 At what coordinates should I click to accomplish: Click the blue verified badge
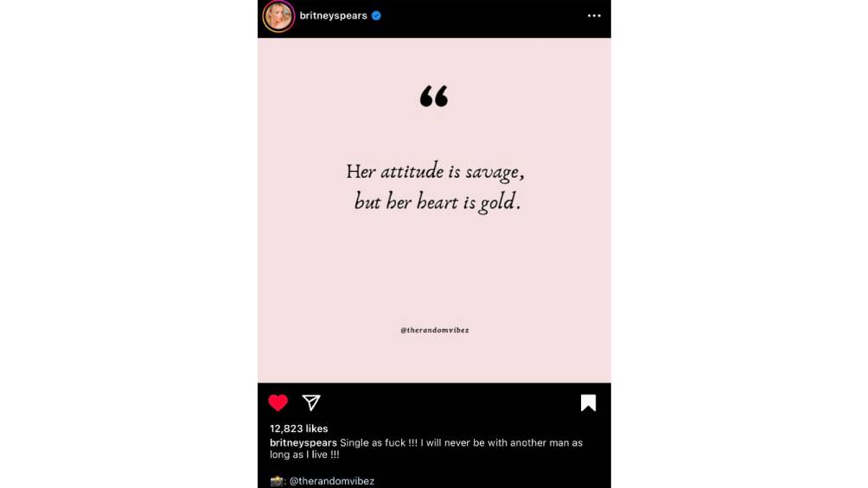tap(376, 16)
